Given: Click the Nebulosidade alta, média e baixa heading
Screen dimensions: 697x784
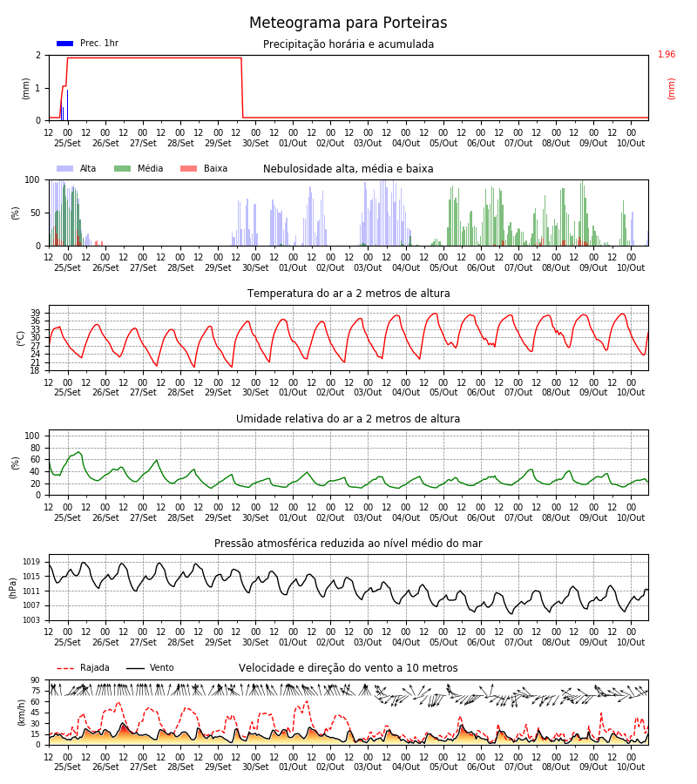Looking at the screenshot, I should click(348, 168).
